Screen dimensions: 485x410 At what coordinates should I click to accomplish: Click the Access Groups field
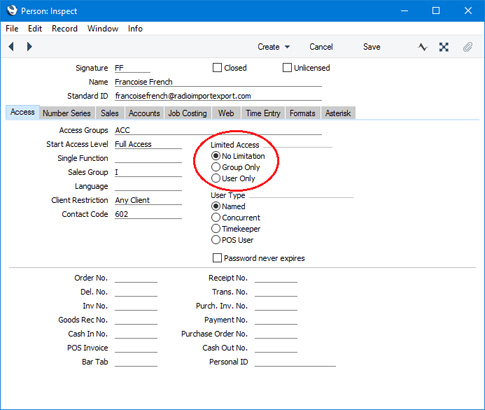218,130
